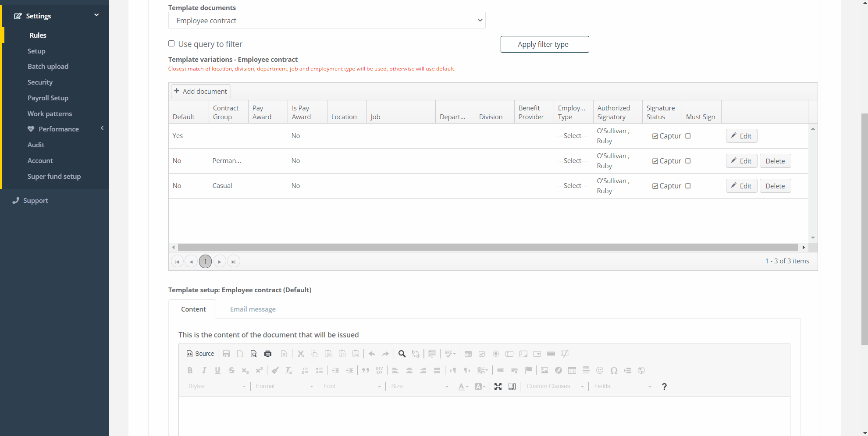This screenshot has width=868, height=436.
Task: Click the Print icon in the editor toolbar
Action: tap(267, 354)
